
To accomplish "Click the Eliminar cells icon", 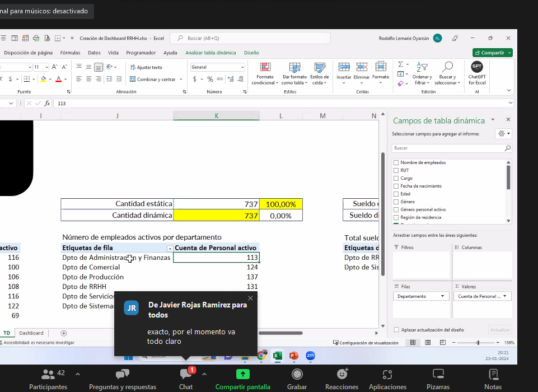I will tap(362, 67).
